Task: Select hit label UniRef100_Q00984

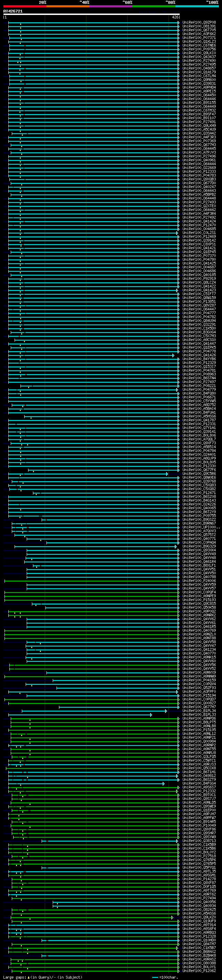Action: coord(199,741)
